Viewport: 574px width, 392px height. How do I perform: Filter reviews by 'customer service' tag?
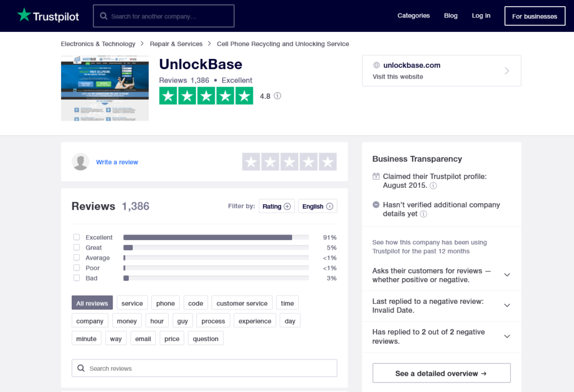242,303
